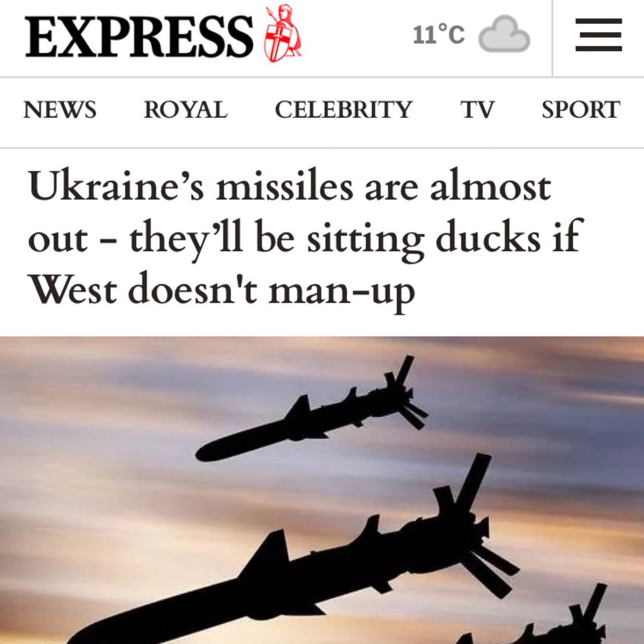This screenshot has width=644, height=644.
Task: Click the EXPRESS wordmark logo
Action: click(139, 36)
